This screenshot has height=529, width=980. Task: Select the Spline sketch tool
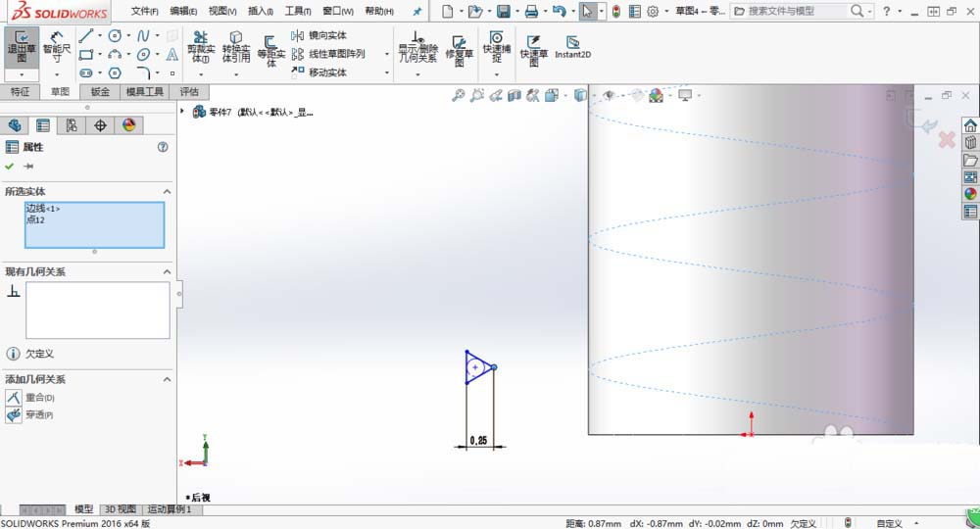(x=143, y=35)
